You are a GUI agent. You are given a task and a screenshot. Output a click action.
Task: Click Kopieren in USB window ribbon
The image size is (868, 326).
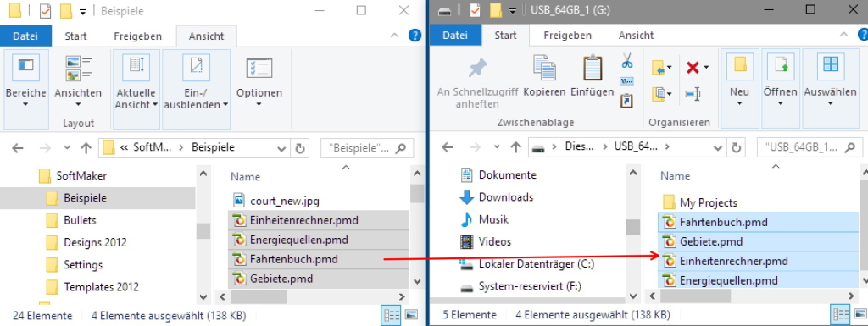click(544, 75)
